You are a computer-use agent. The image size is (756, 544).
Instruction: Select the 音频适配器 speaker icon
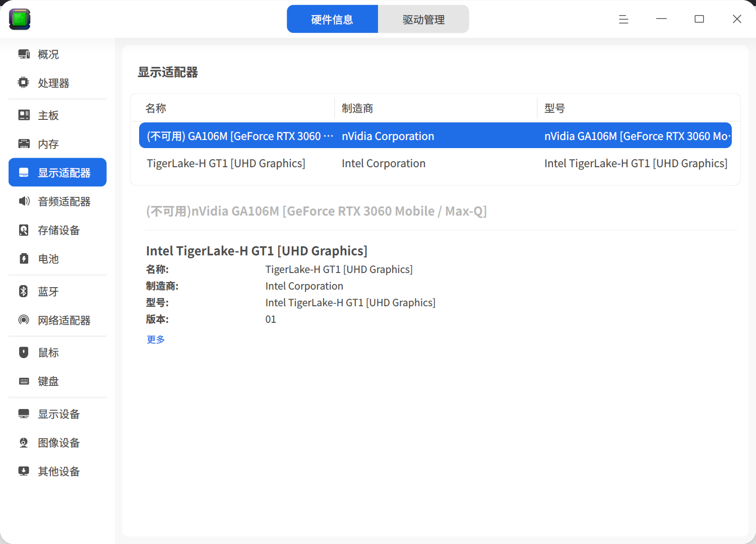coord(24,201)
